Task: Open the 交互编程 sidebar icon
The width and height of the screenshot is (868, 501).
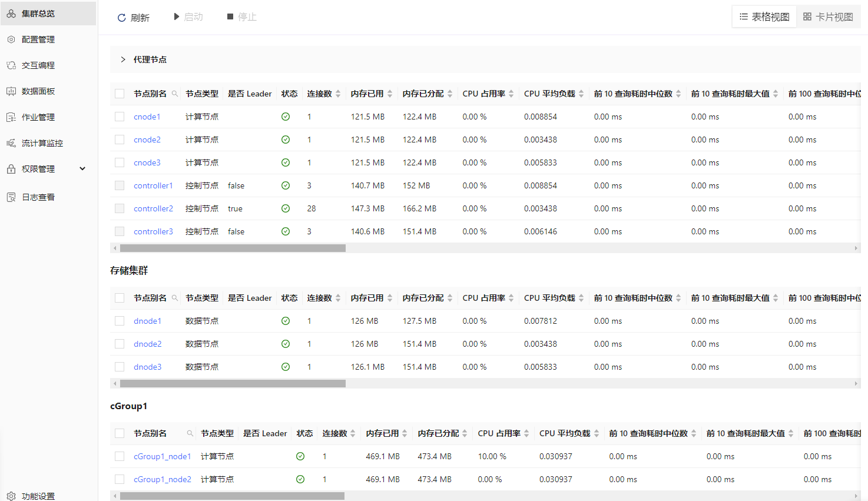Action: 11,65
